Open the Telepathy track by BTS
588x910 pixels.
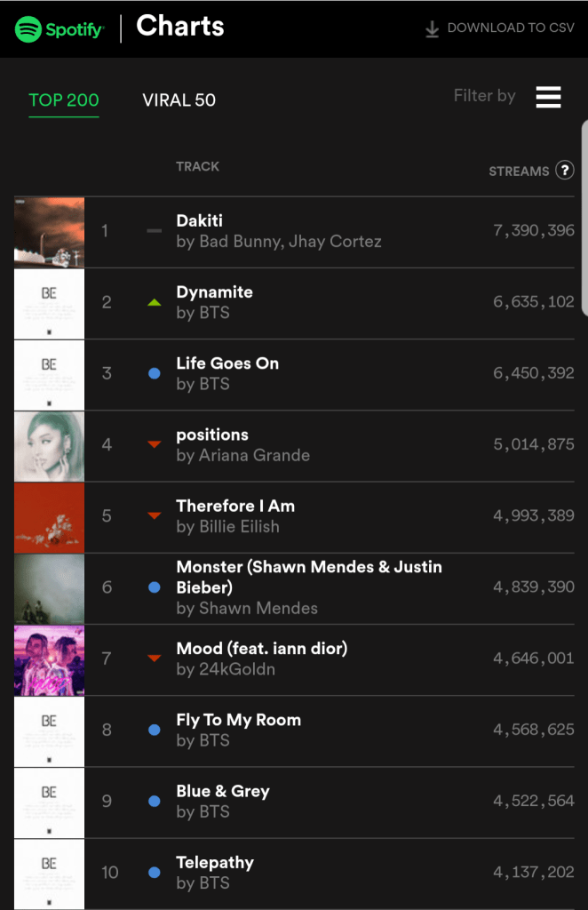(x=215, y=862)
